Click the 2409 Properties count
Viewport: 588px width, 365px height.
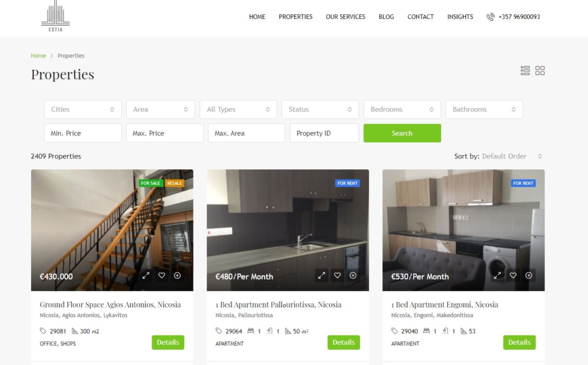click(56, 156)
